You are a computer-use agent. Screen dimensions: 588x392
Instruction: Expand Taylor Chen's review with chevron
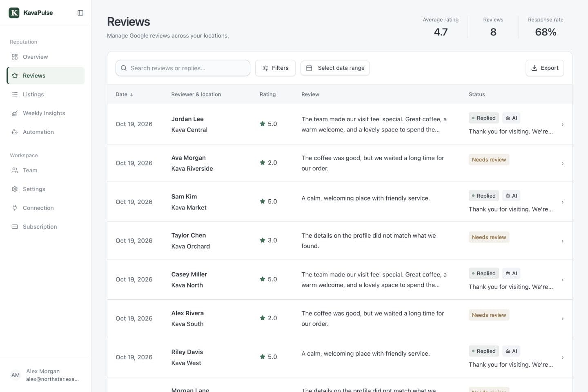pos(563,241)
